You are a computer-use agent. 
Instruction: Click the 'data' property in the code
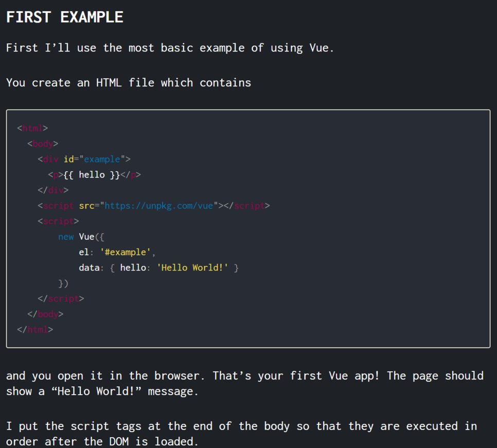(89, 267)
